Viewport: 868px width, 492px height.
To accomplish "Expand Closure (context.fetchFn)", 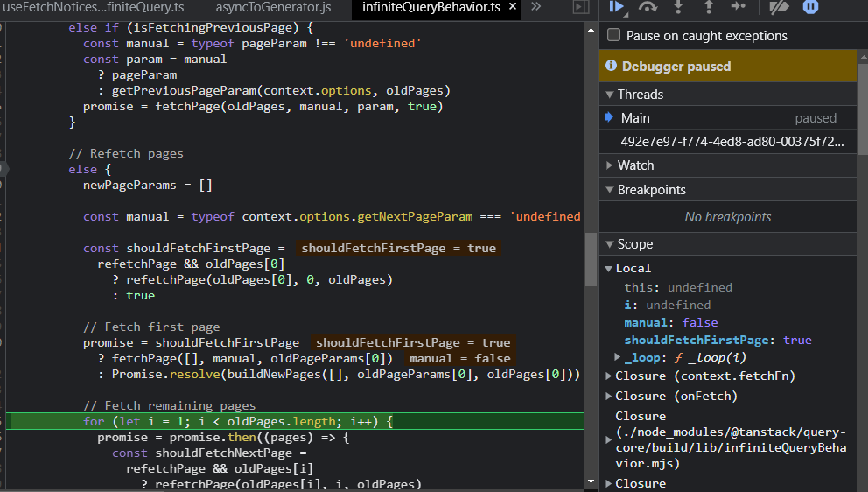I will 608,376.
